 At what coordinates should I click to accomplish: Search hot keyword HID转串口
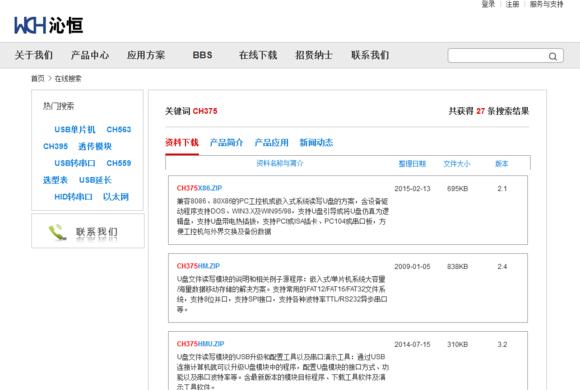pyautogui.click(x=73, y=197)
